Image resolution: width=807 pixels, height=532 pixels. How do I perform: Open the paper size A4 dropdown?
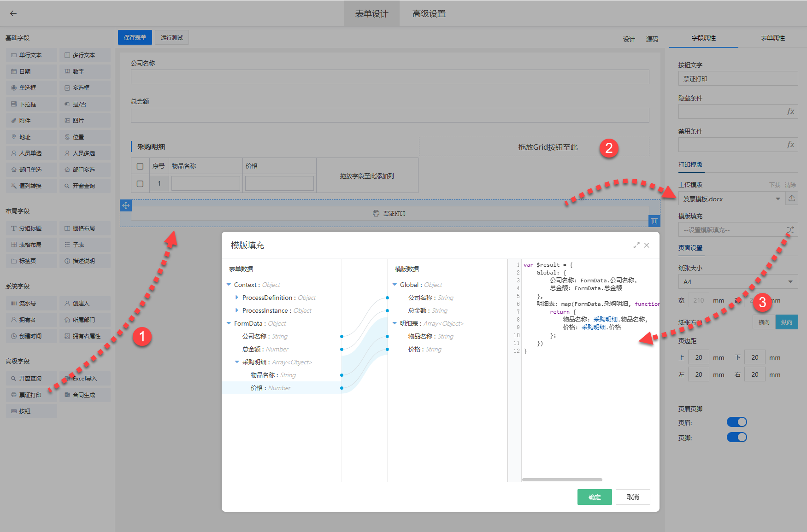737,282
